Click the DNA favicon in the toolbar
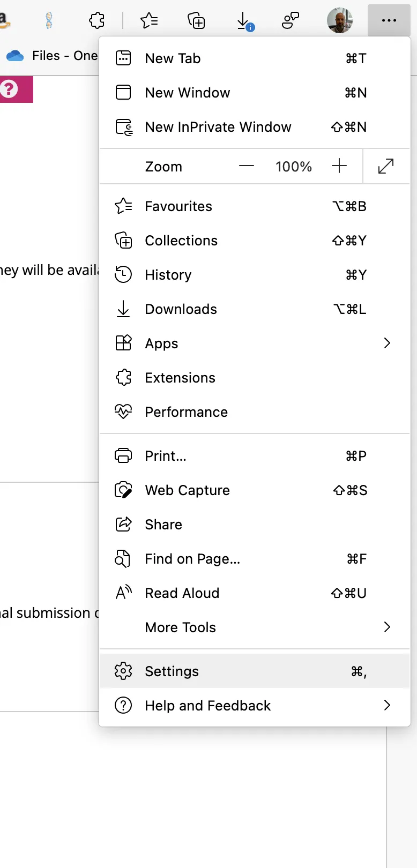This screenshot has height=868, width=417. (x=49, y=20)
